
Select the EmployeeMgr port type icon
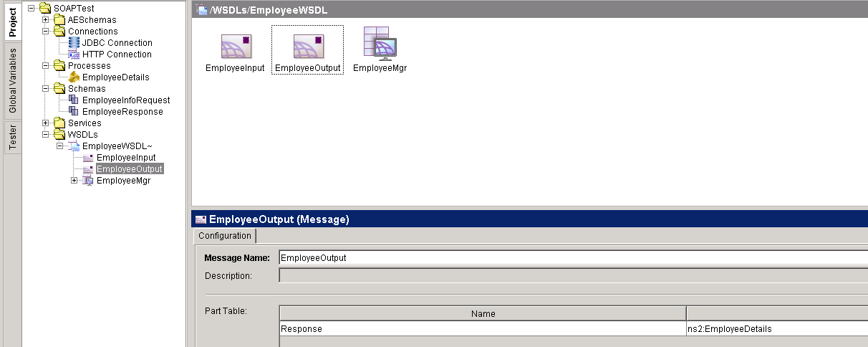[x=380, y=44]
